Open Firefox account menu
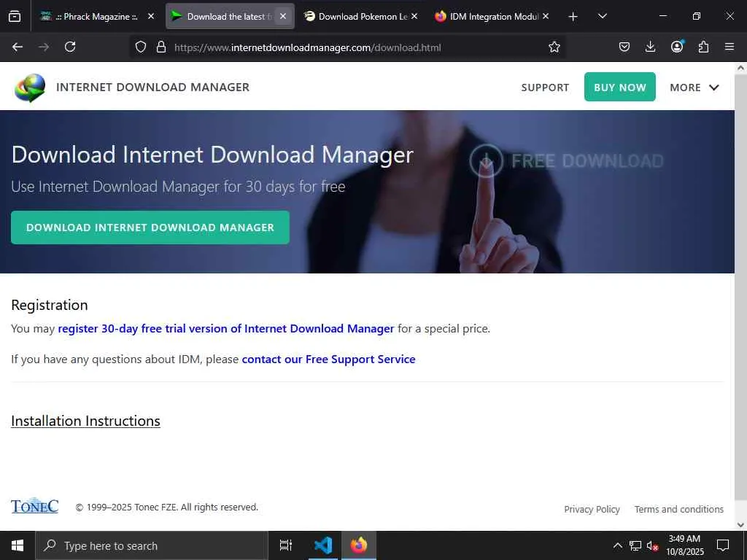 point(677,47)
